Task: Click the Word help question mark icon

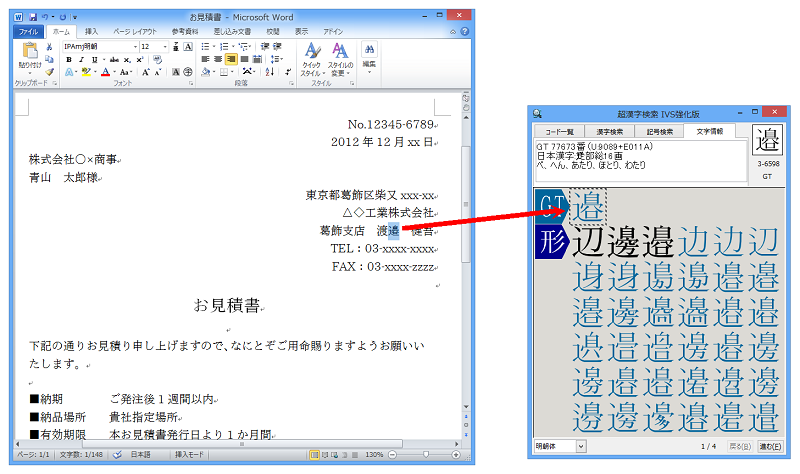Action: (466, 32)
